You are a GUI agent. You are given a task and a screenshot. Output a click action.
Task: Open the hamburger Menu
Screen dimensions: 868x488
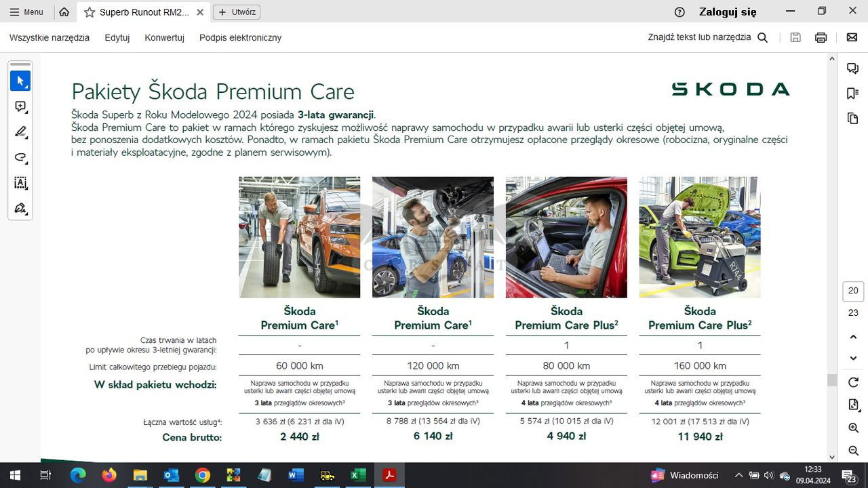(26, 12)
